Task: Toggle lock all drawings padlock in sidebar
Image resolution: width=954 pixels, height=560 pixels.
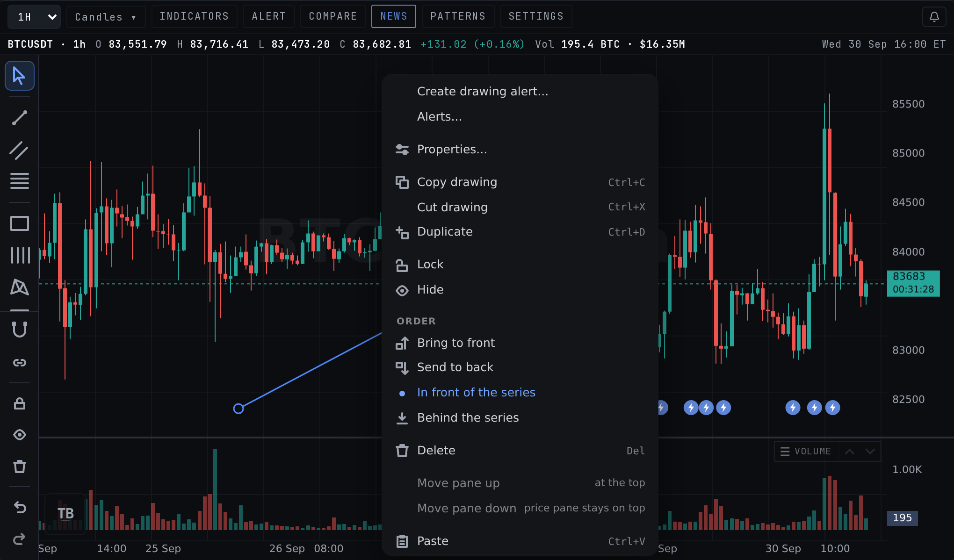Action: (x=20, y=403)
